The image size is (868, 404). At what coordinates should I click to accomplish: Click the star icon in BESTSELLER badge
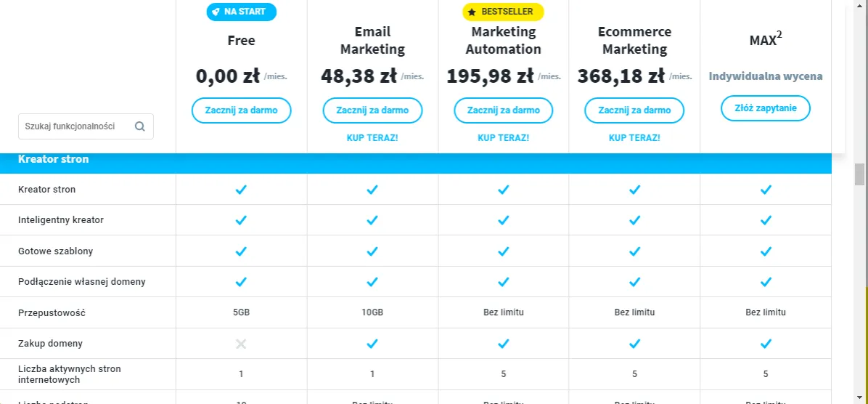pos(472,12)
